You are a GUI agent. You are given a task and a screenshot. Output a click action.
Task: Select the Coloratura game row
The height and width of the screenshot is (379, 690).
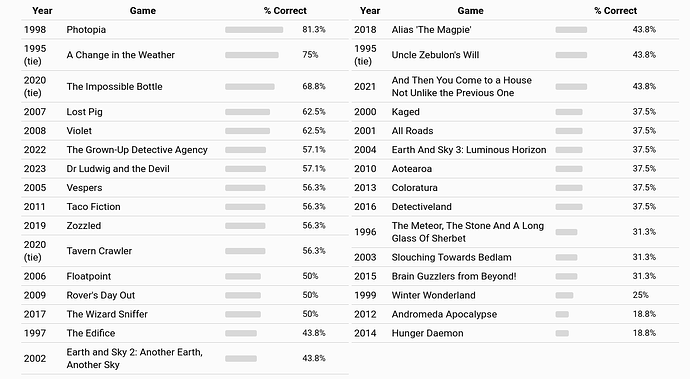tap(515, 188)
